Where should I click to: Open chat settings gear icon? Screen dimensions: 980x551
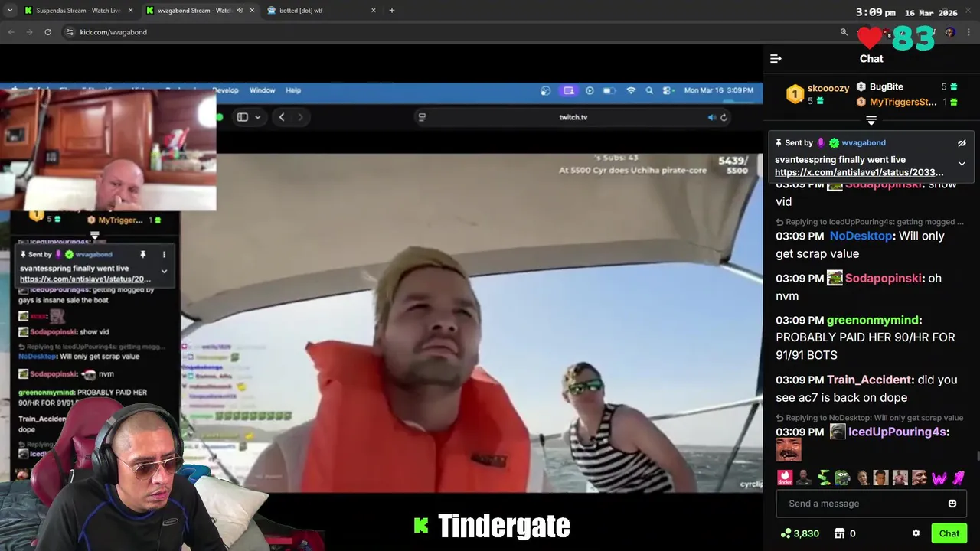[x=916, y=533]
